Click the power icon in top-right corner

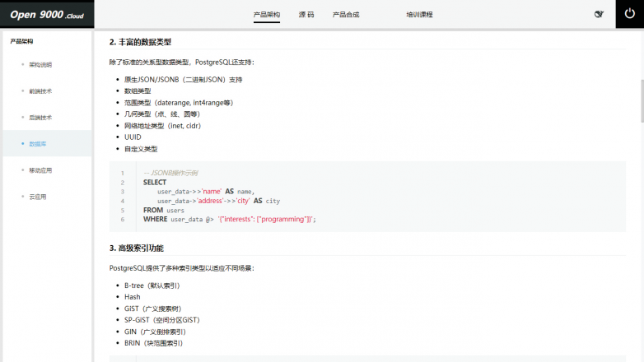click(629, 14)
